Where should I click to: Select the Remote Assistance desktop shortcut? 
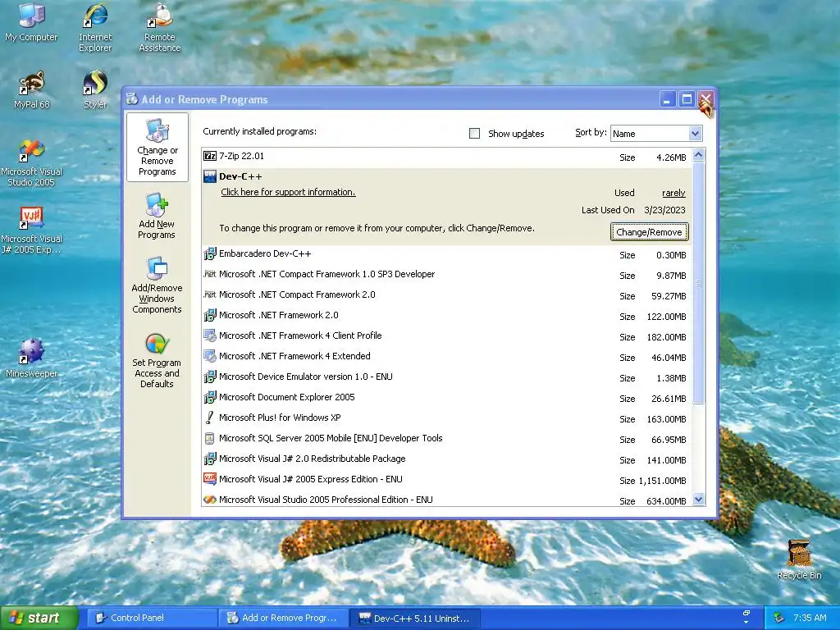pyautogui.click(x=160, y=27)
